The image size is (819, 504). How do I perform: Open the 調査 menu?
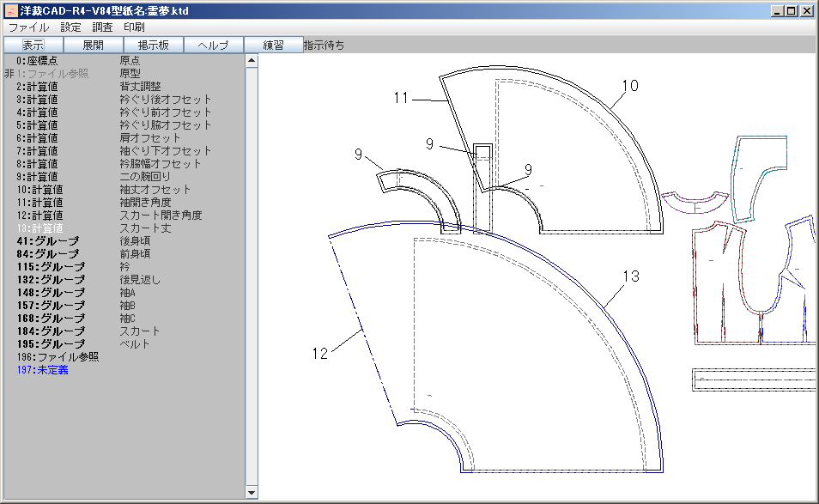point(102,27)
